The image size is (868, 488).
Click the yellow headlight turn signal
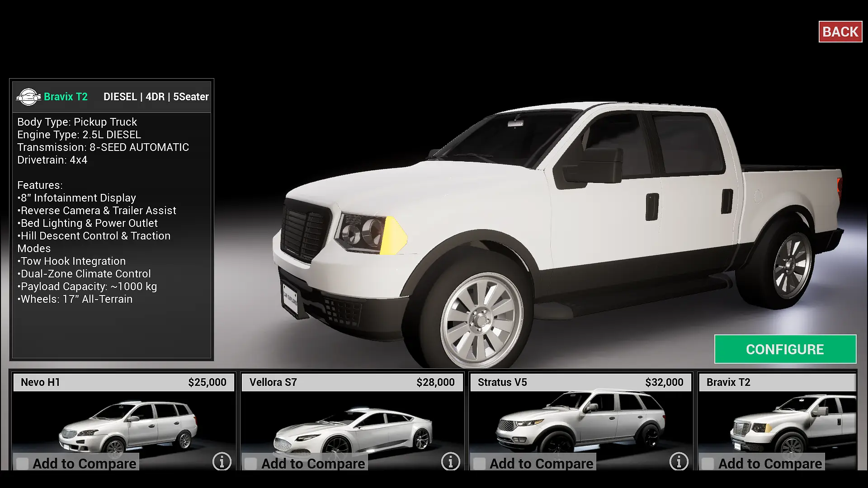(392, 236)
